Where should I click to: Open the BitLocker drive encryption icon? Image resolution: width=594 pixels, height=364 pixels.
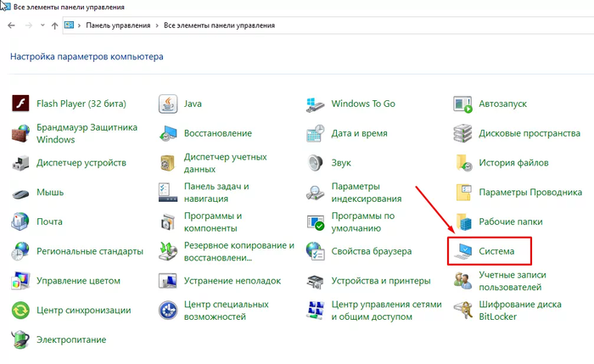click(462, 310)
